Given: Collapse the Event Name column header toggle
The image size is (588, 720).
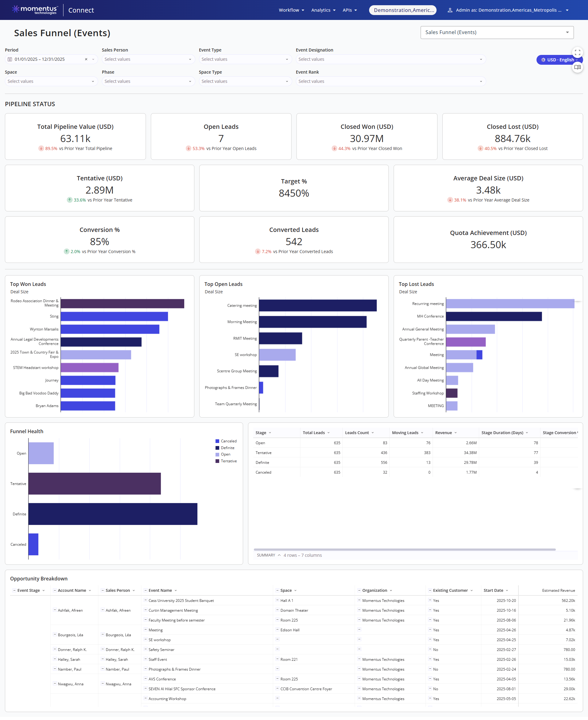Looking at the screenshot, I should pos(145,590).
